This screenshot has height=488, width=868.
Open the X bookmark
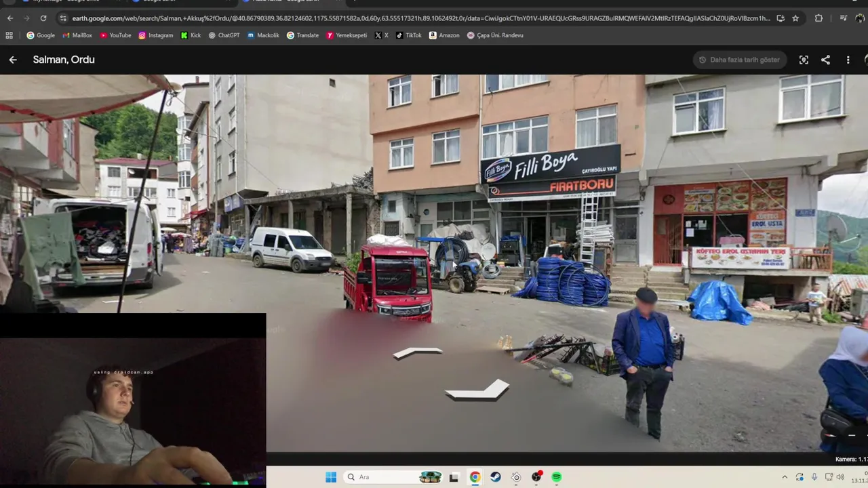click(382, 35)
